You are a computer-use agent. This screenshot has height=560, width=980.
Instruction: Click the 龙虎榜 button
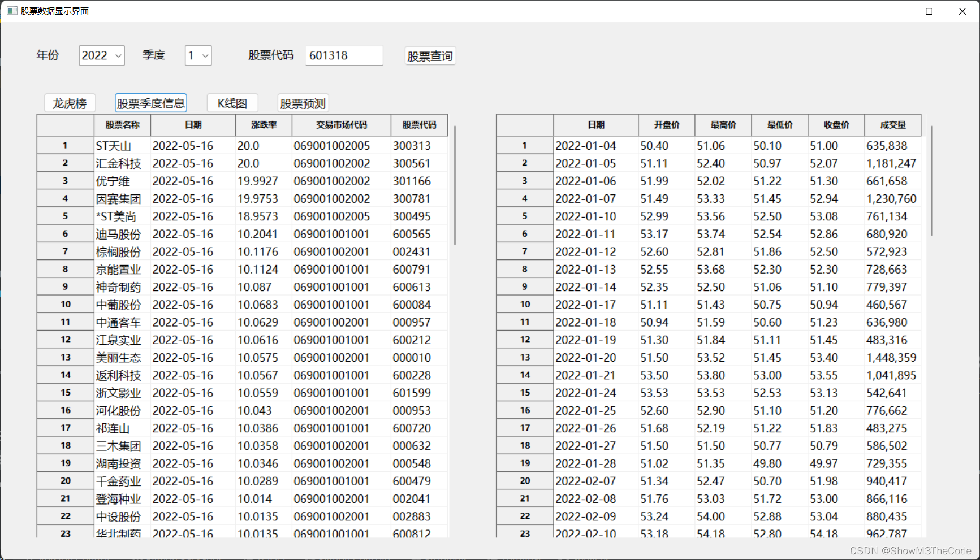pyautogui.click(x=70, y=103)
